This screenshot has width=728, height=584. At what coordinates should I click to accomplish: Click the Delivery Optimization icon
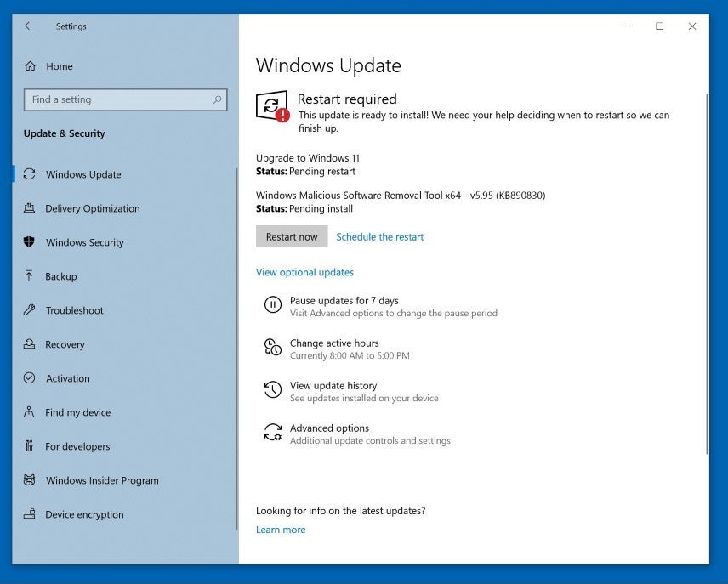click(x=29, y=208)
